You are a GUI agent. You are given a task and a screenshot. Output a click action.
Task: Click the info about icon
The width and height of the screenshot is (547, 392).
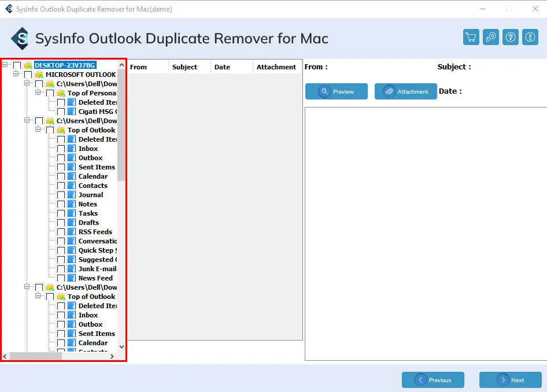(530, 37)
